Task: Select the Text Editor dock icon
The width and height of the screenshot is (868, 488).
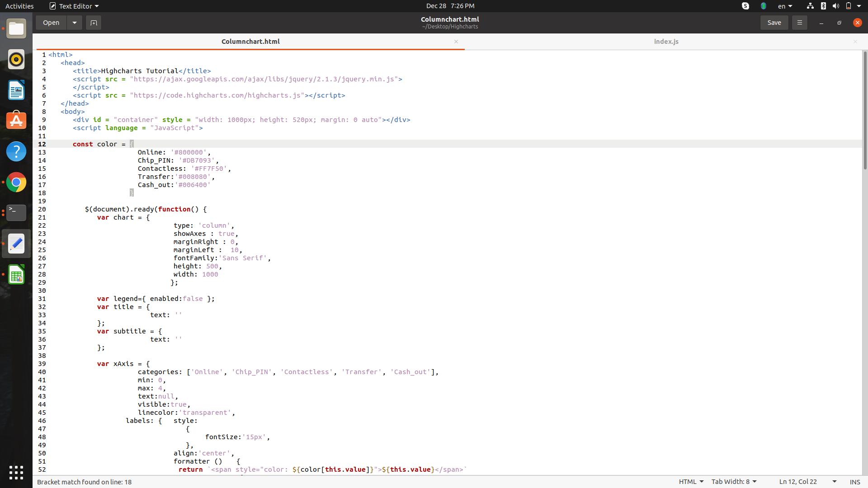Action: point(16,244)
